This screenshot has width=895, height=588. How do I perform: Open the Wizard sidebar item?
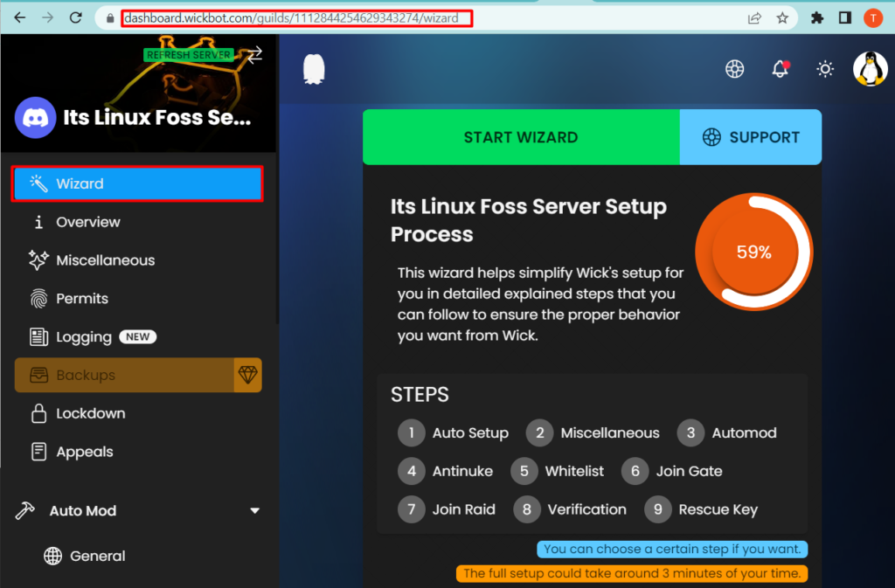pyautogui.click(x=137, y=183)
